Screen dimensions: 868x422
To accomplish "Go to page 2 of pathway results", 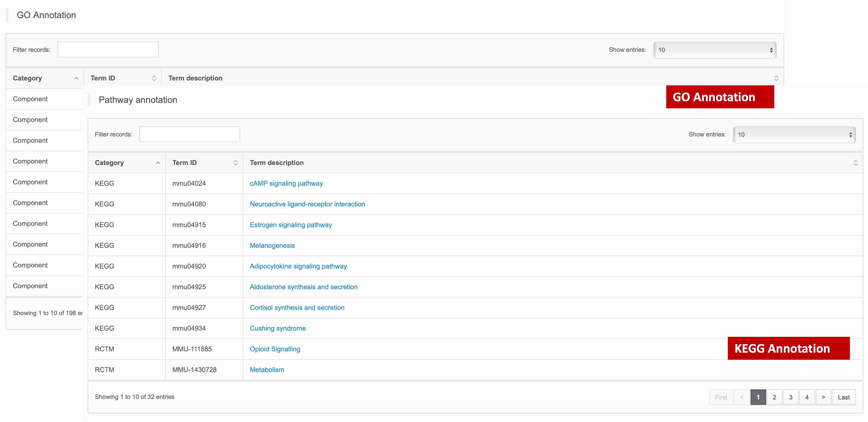I will pos(774,397).
